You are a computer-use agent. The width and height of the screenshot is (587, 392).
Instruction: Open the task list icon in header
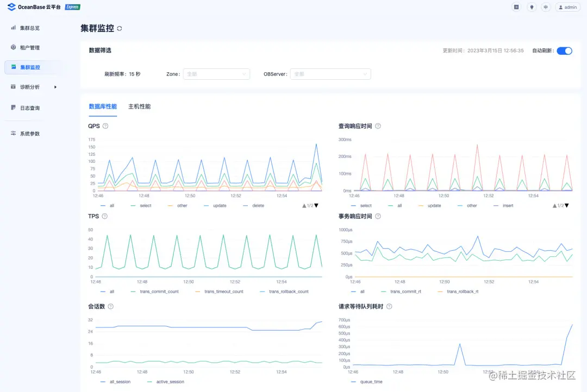(516, 7)
